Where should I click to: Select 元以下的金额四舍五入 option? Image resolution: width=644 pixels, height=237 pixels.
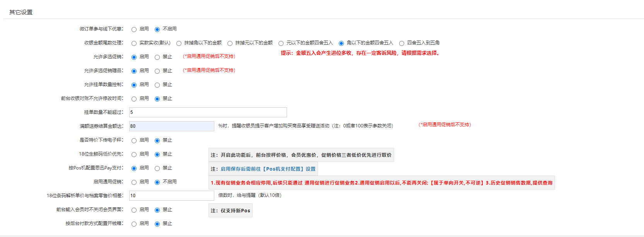(x=281, y=43)
